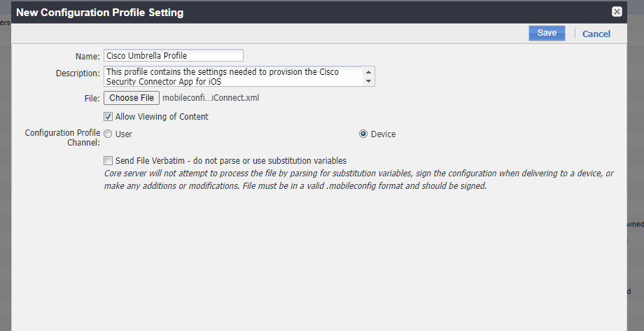This screenshot has height=331, width=644.
Task: Select the User channel radio button
Action: click(108, 134)
